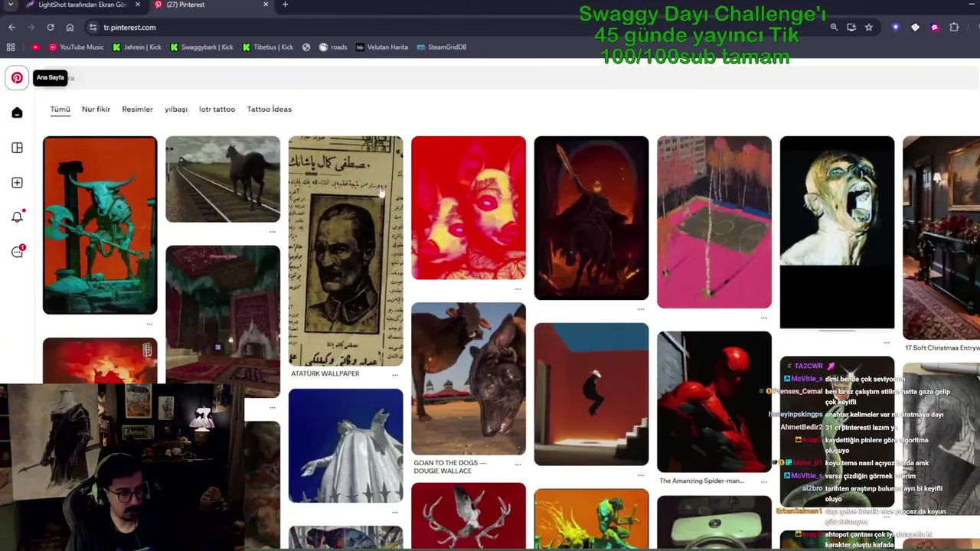Open more options under the red dogs pin

[x=518, y=289]
